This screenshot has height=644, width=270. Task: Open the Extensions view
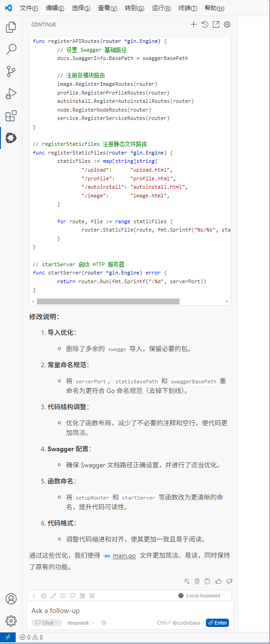pos(11,116)
